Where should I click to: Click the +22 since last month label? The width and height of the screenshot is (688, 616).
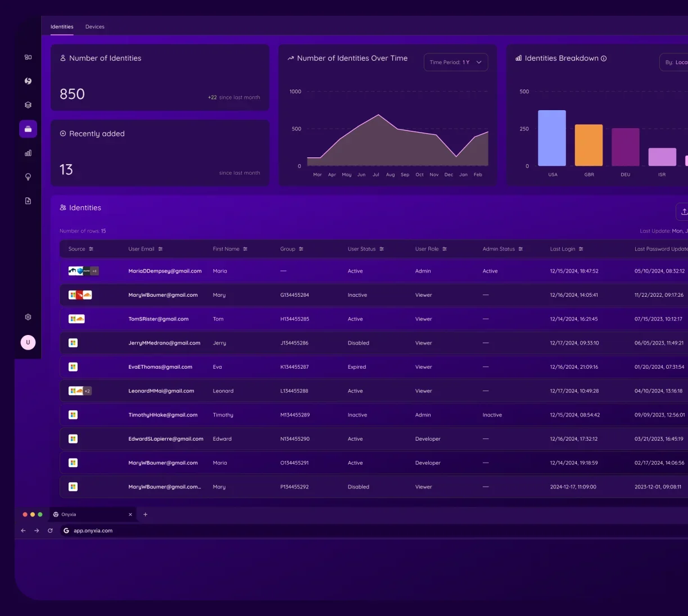point(234,97)
